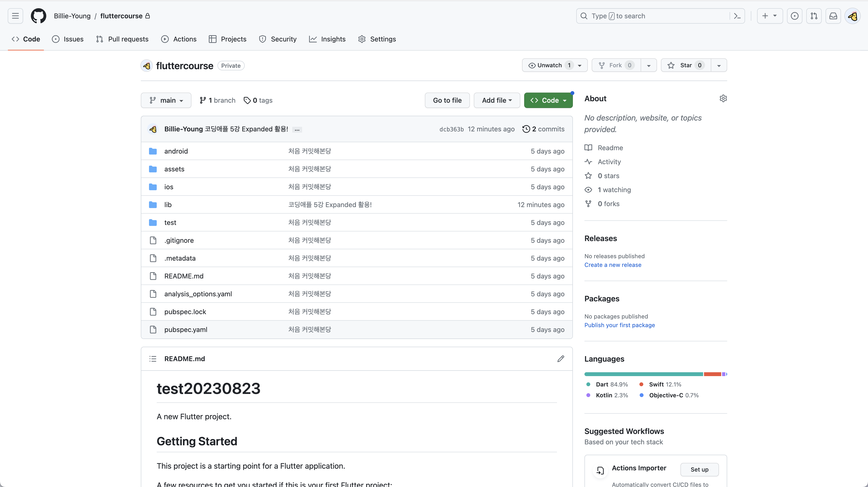Screen dimensions: 868x487
Task: Open the notifications inbox icon
Action: 833,16
